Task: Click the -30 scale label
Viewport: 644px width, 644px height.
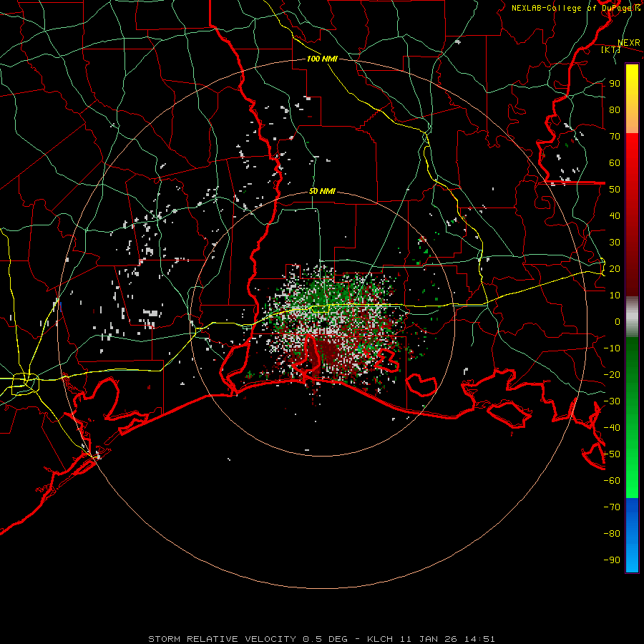Action: point(612,401)
